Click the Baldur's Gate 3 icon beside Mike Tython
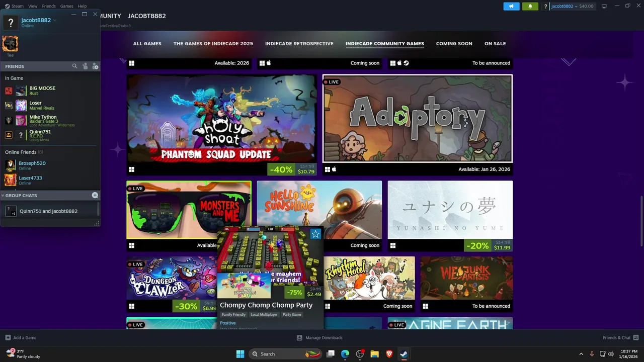The image size is (644, 362). click(9, 120)
